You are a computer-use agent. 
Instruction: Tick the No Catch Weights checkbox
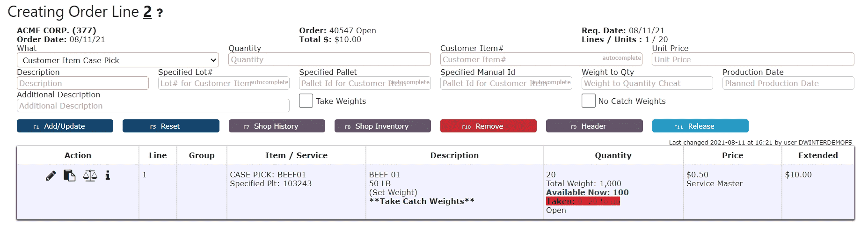tap(589, 101)
